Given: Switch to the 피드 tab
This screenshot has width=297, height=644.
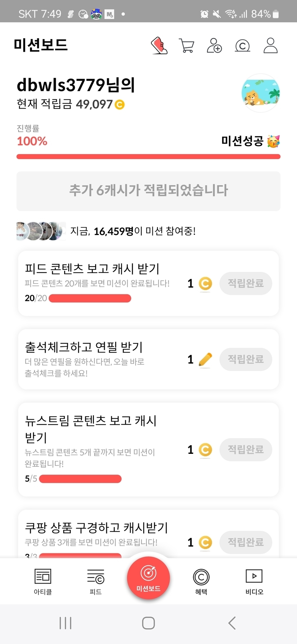Looking at the screenshot, I should (96, 581).
